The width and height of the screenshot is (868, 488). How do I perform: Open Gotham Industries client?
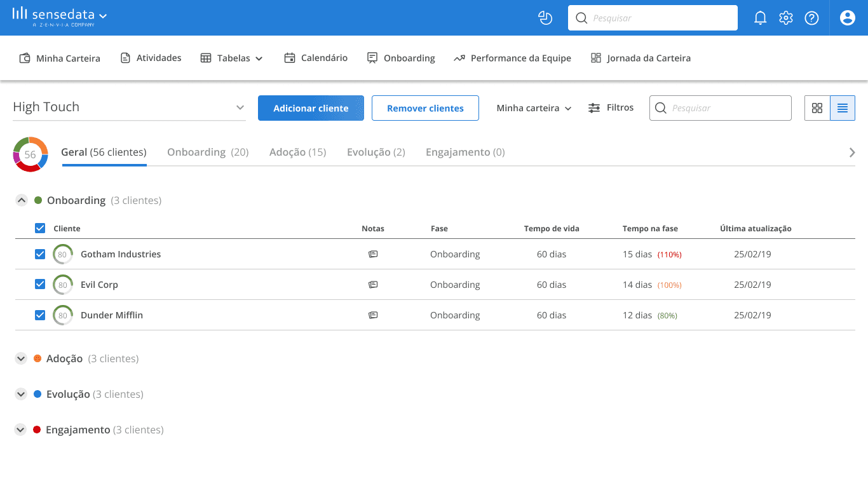coord(121,254)
